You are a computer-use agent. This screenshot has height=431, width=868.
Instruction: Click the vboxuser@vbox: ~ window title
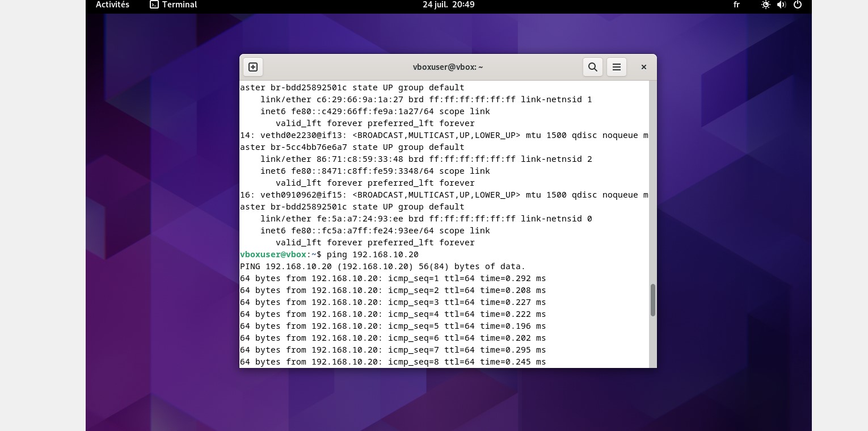point(448,67)
